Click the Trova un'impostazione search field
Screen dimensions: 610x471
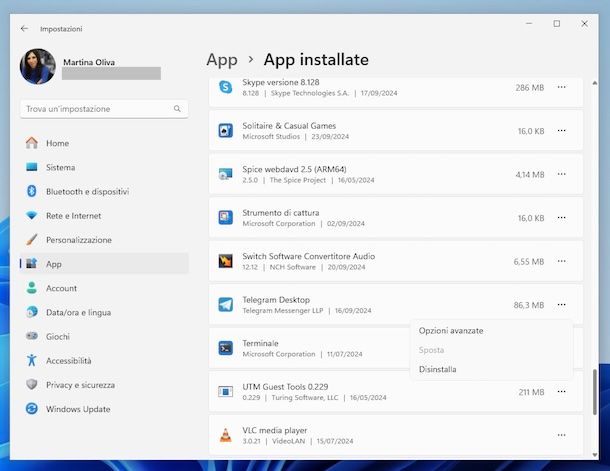[x=98, y=108]
